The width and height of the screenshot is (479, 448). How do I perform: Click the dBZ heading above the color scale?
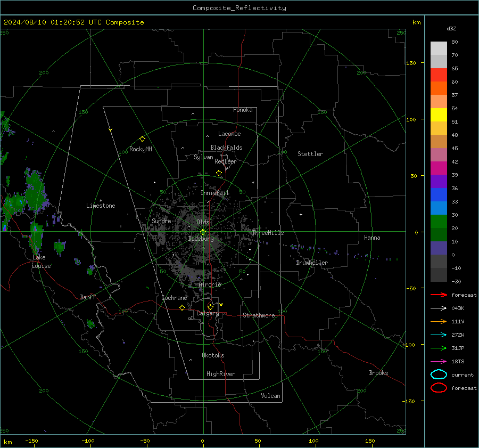451,29
